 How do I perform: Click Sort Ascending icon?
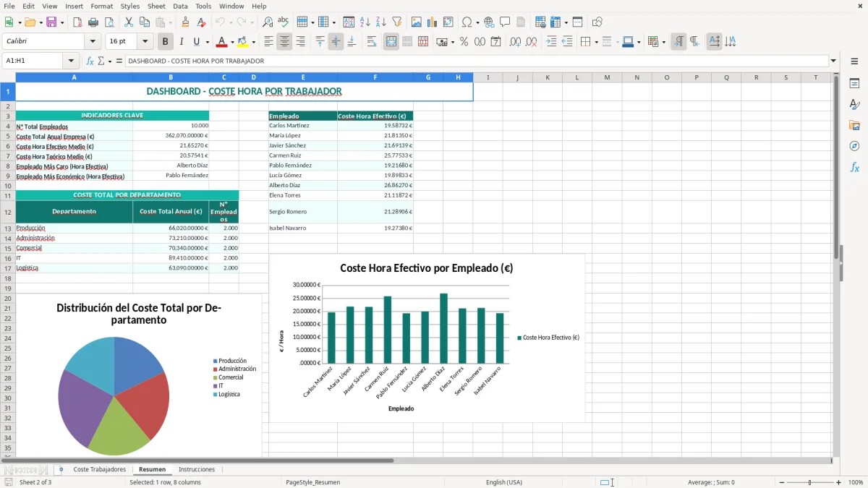click(365, 22)
